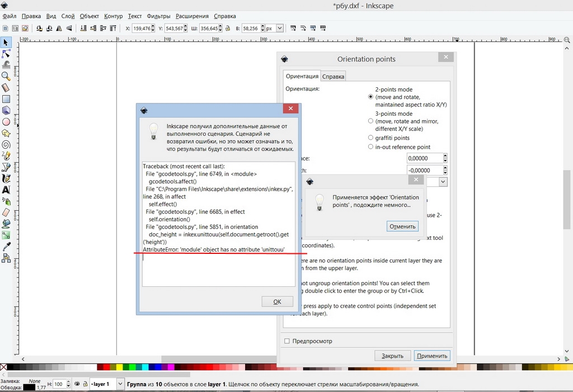The image size is (573, 392).
Task: Select the Measure ruler tool
Action: [6, 88]
